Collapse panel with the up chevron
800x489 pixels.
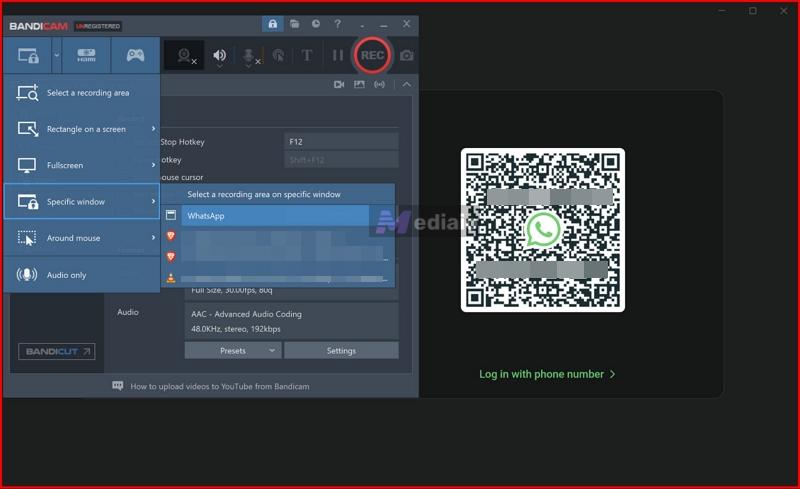click(407, 84)
